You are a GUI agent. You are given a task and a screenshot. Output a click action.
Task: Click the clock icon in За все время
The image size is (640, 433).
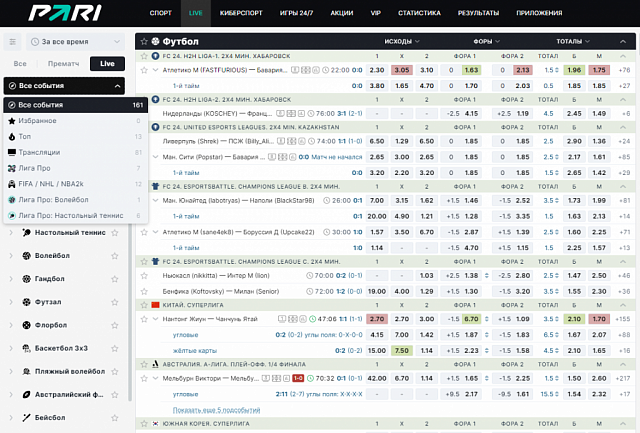click(35, 42)
